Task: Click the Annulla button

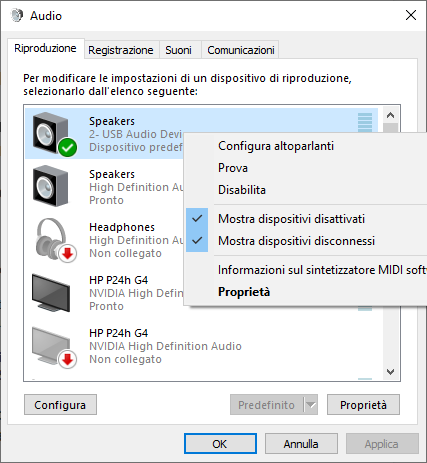Action: pyautogui.click(x=301, y=444)
